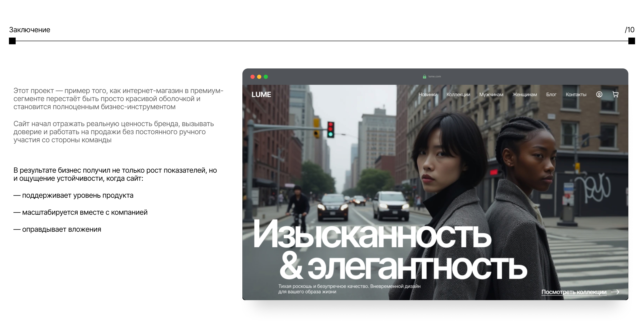644x327 pixels.
Task: Go to the Мужчинам section
Action: pyautogui.click(x=491, y=95)
